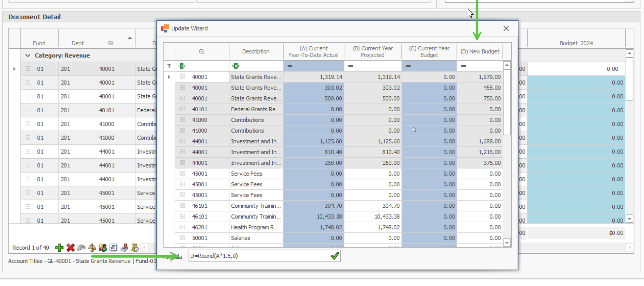Click the import download arrow icon
Image resolution: width=644 pixels, height=286 pixels.
click(x=124, y=248)
